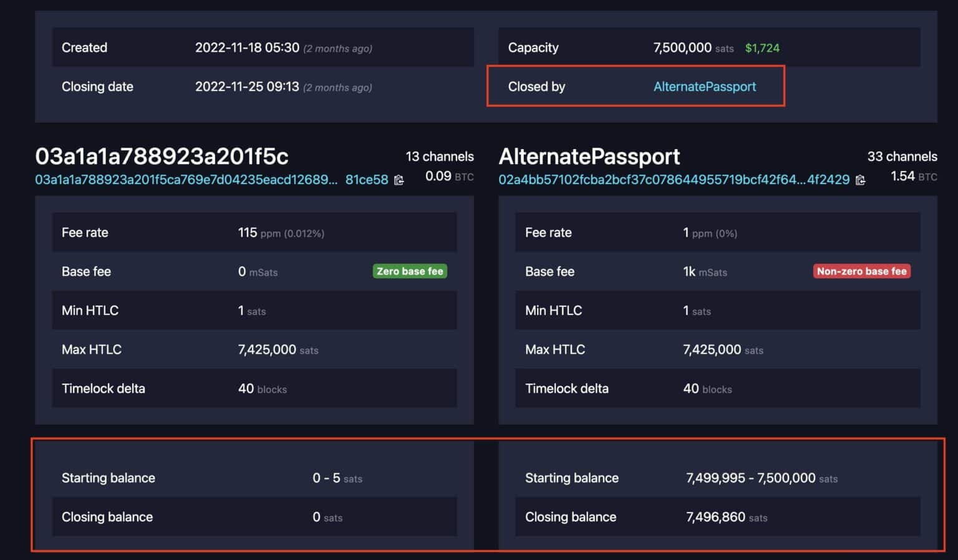Open the 02a4bb57102fcba pubkey link

(x=674, y=180)
